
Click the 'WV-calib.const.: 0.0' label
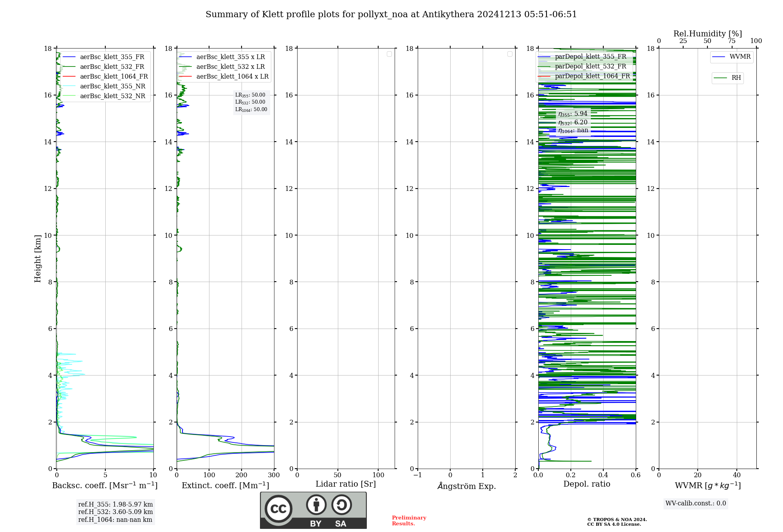[x=696, y=503]
